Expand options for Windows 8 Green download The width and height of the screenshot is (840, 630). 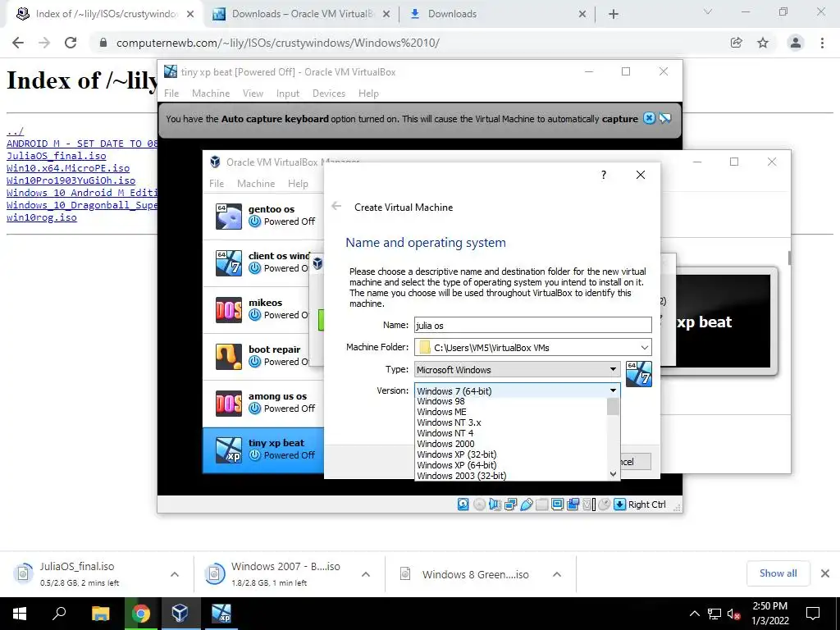(x=557, y=574)
